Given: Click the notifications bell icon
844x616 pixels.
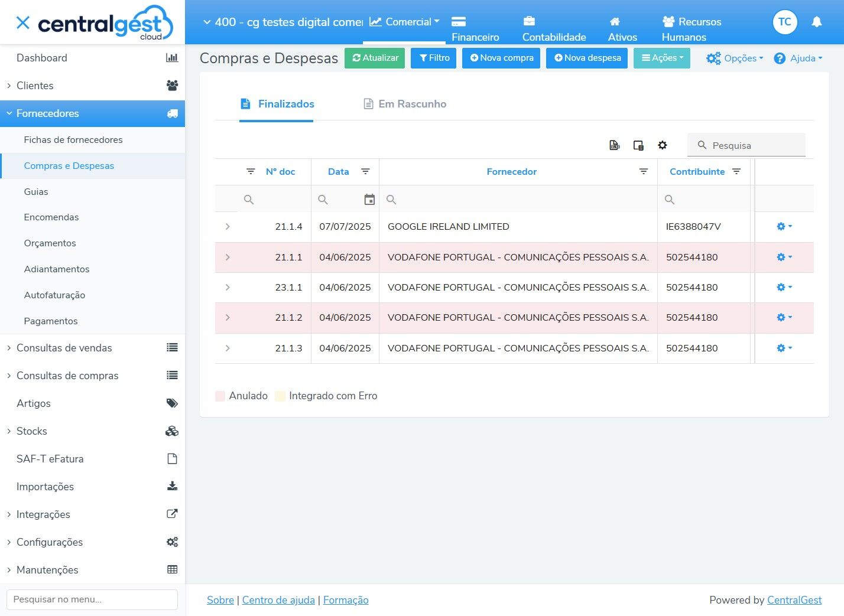Looking at the screenshot, I should pyautogui.click(x=817, y=22).
